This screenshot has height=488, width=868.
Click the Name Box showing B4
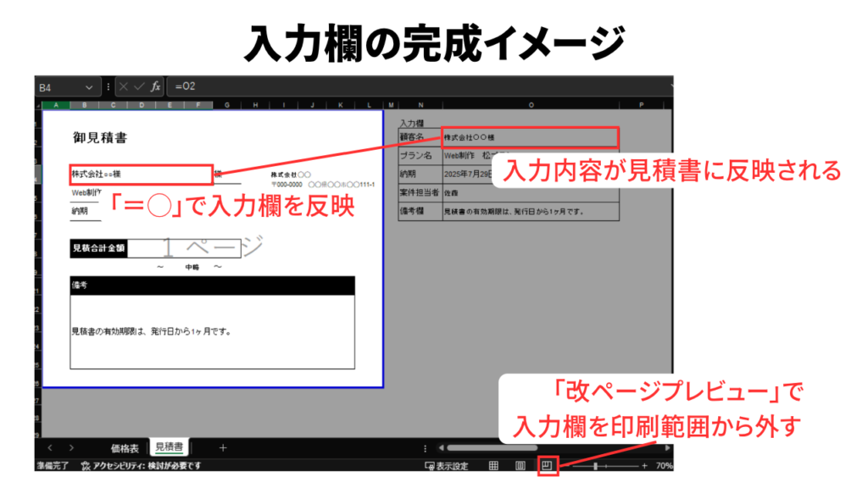(x=69, y=87)
